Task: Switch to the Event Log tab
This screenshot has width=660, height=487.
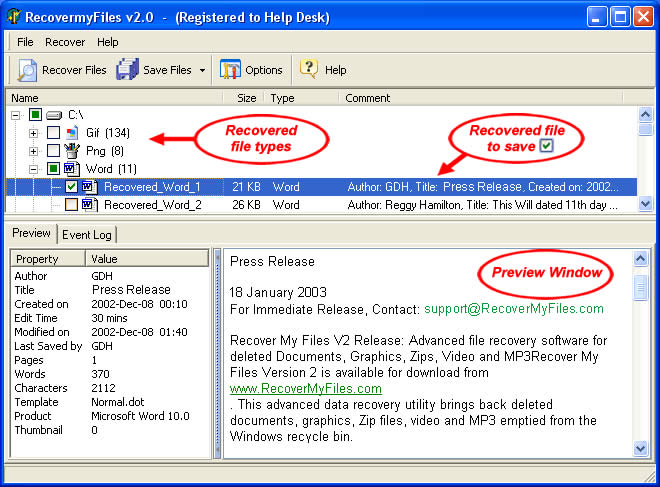Action: coord(87,235)
